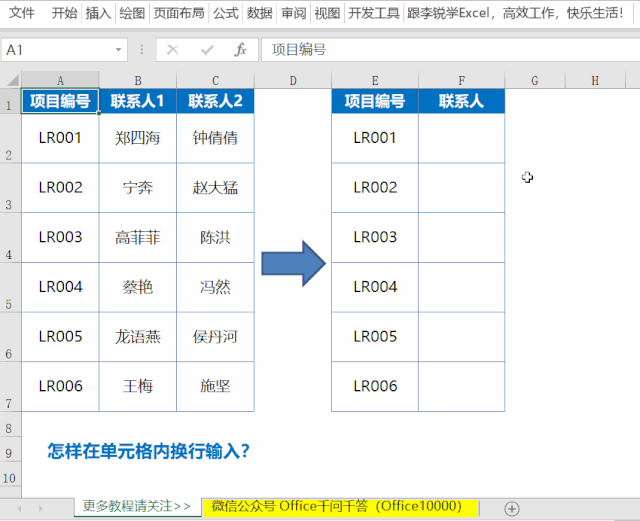
Task: Open the 文件 menu
Action: [22, 13]
